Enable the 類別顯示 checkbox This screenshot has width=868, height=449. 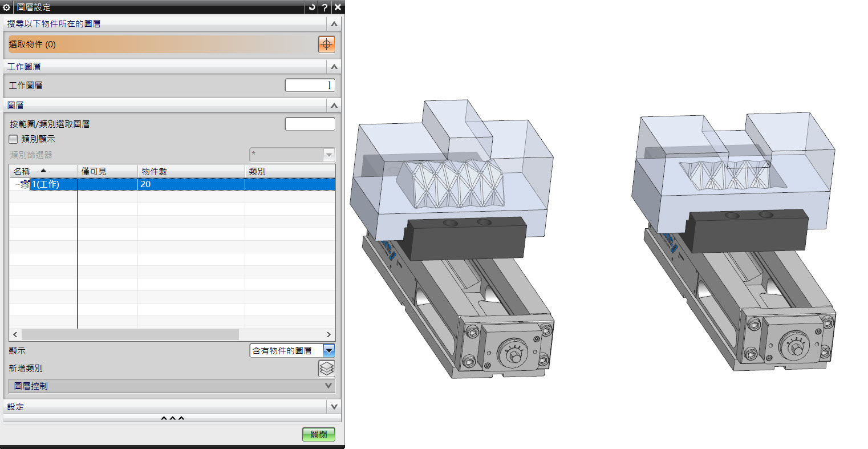click(14, 139)
